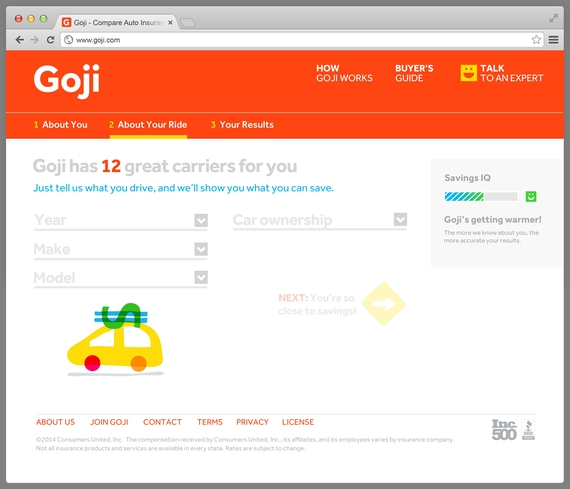Click the Make field label
This screenshot has width=570, height=489.
(x=52, y=249)
